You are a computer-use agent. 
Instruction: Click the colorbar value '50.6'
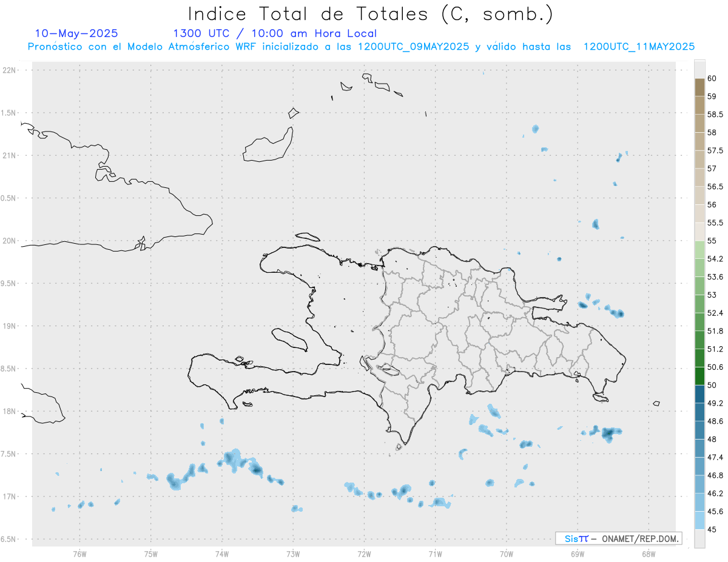[x=715, y=367]
